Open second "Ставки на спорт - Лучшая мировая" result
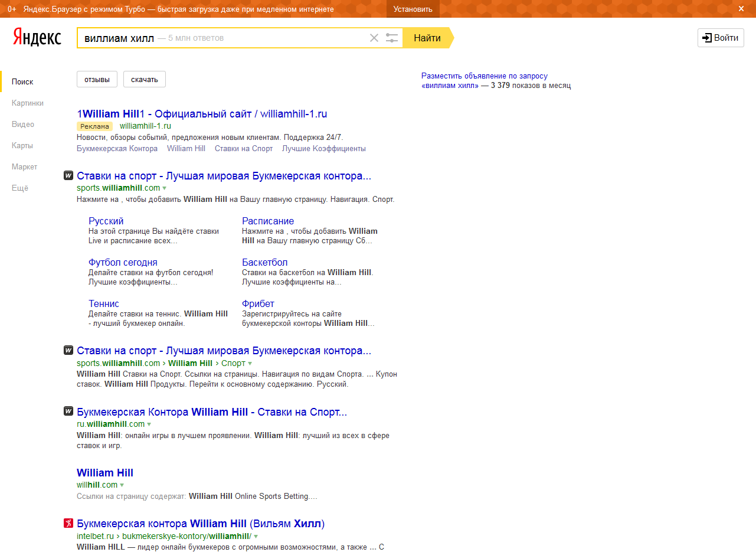 pos(224,351)
